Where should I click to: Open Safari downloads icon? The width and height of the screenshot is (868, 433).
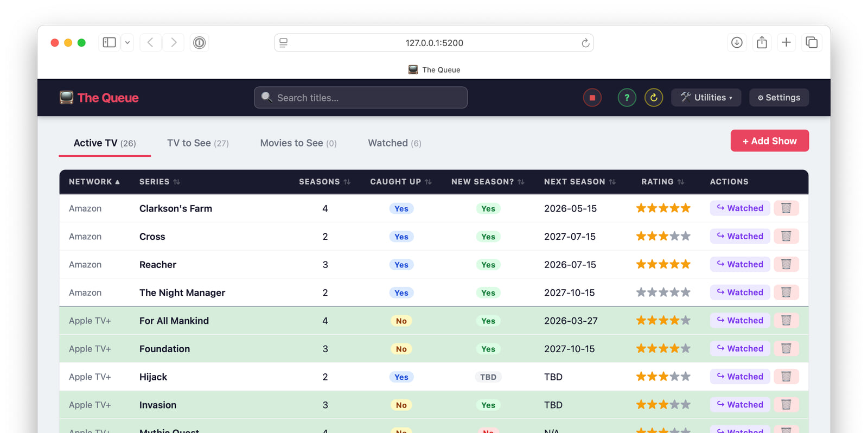point(736,42)
